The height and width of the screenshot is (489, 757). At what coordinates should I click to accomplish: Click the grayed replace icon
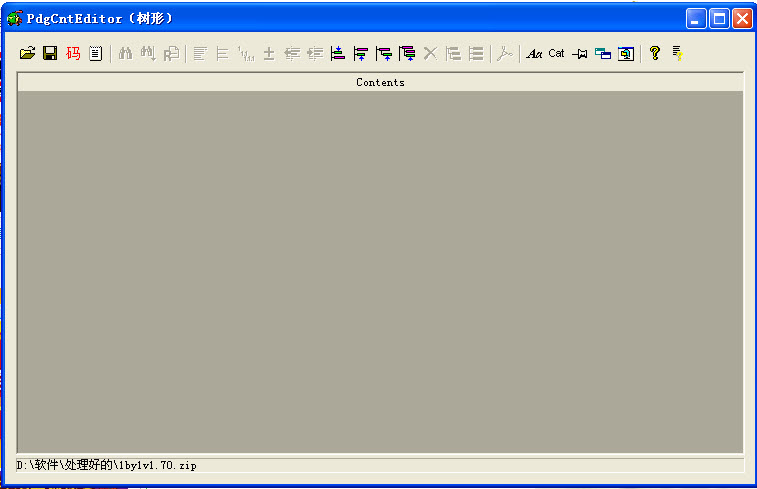tap(171, 54)
